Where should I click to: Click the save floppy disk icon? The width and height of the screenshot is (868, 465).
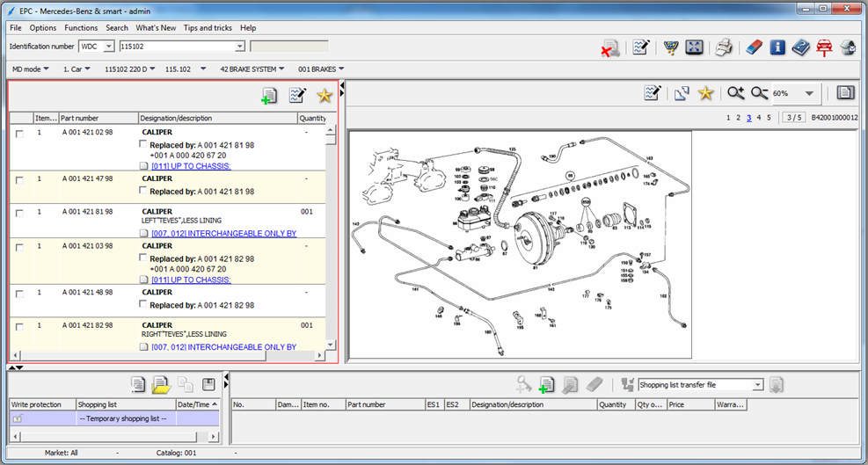pos(208,384)
